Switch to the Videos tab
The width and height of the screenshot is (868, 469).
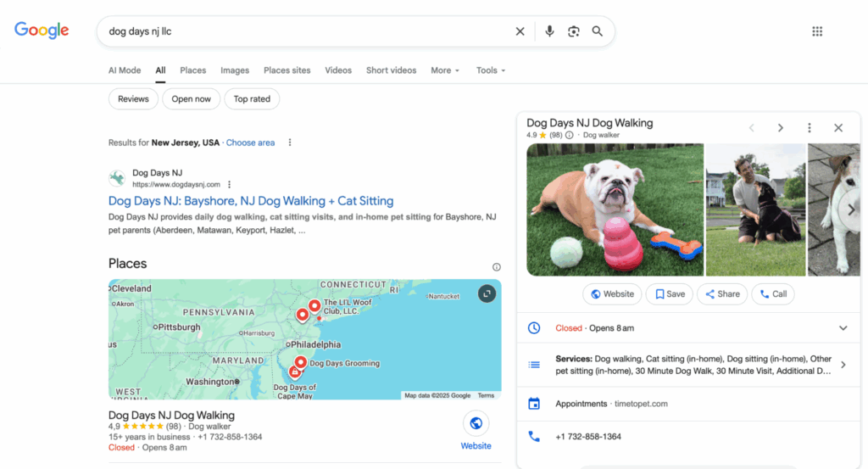[338, 70]
